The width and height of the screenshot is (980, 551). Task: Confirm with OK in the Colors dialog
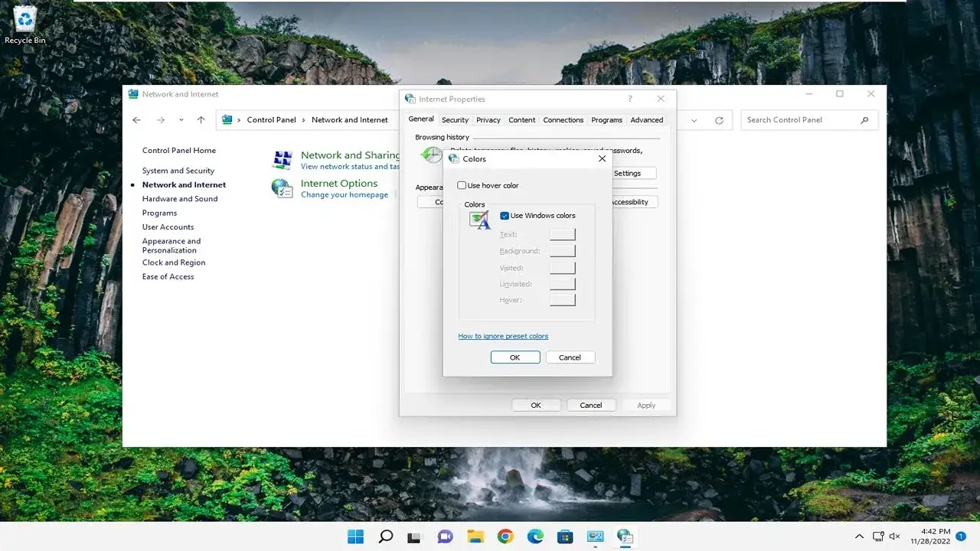coord(514,357)
